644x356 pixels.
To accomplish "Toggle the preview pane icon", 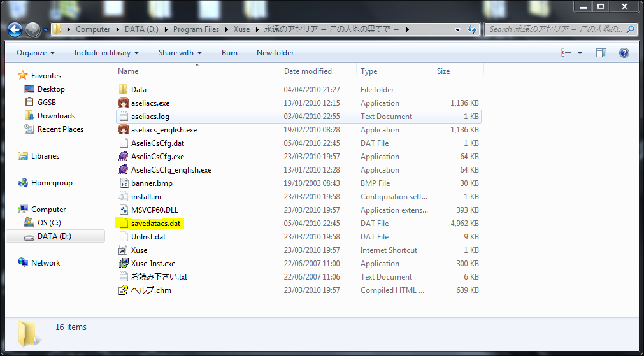I will (601, 53).
